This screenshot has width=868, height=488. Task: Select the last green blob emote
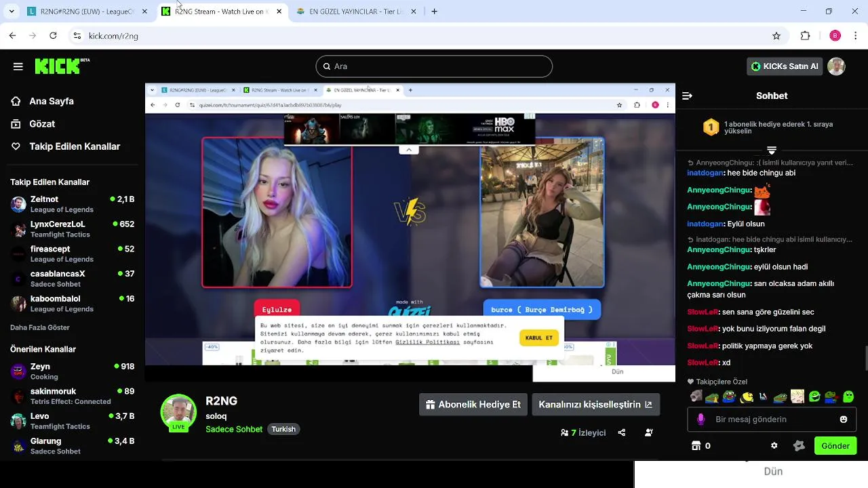click(x=848, y=396)
